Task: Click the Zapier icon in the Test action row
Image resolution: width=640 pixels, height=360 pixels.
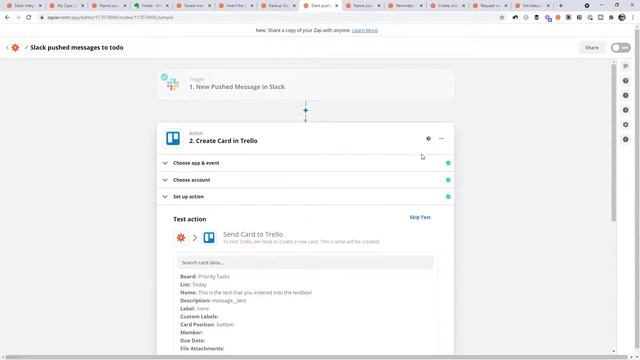Action: 181,238
